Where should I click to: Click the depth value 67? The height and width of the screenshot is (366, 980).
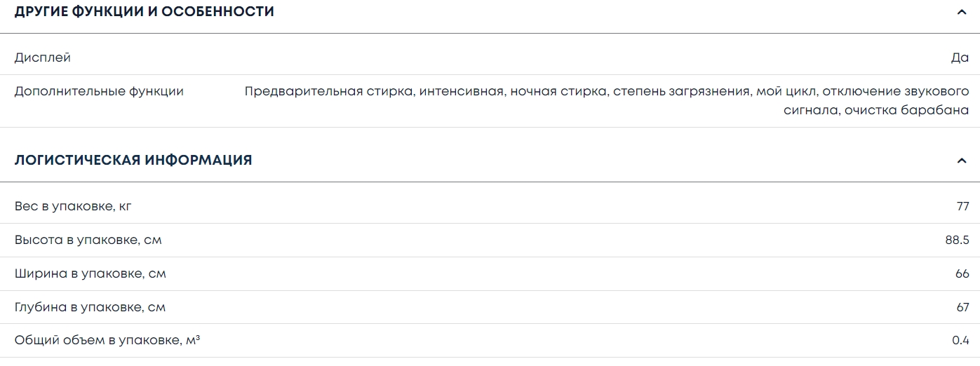(962, 307)
